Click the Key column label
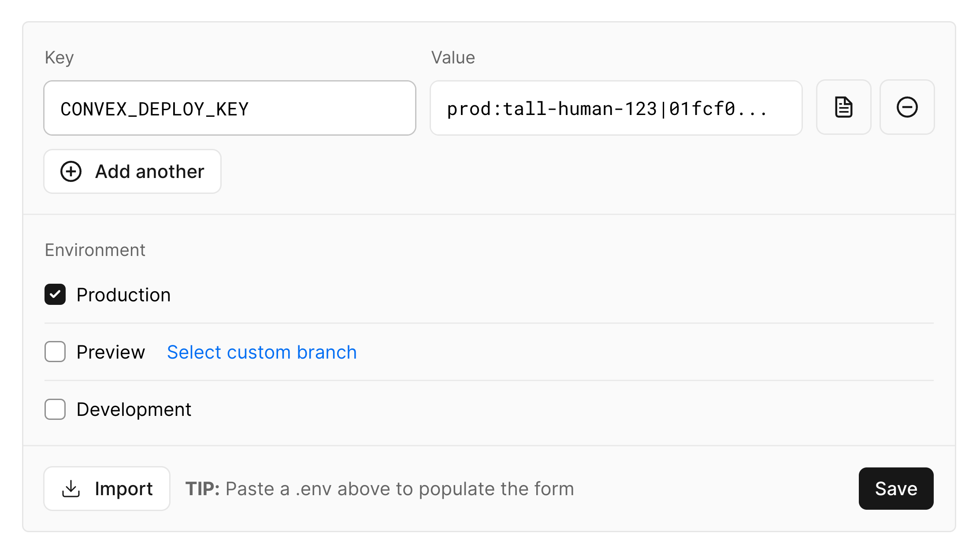Viewport: 980px width, 541px height. click(x=59, y=58)
